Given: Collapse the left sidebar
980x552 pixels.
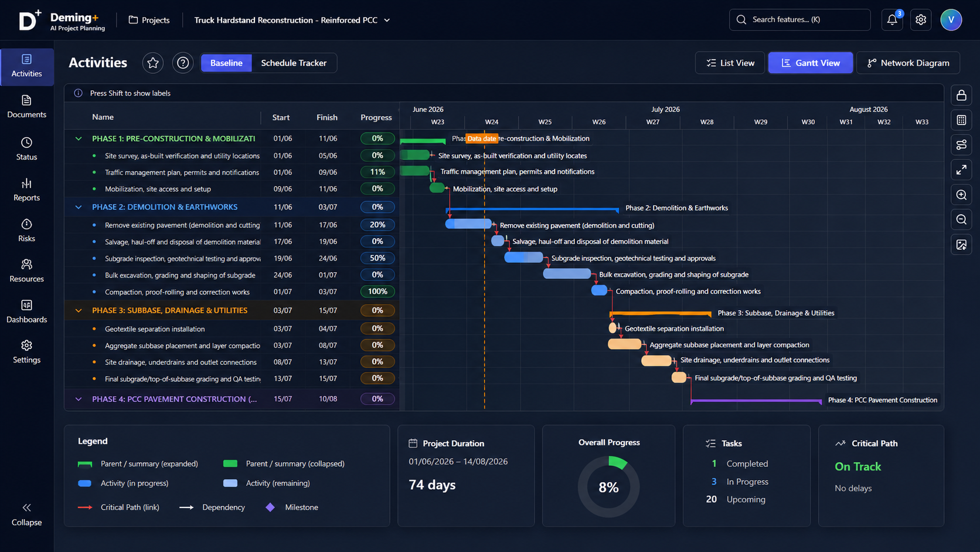Looking at the screenshot, I should pyautogui.click(x=27, y=514).
